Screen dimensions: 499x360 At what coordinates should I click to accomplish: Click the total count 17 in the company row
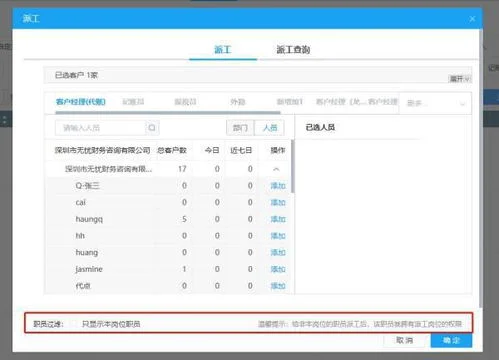(182, 169)
